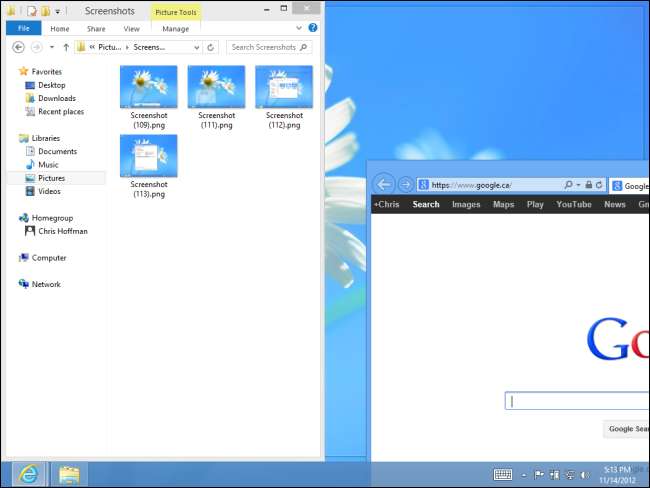Open File Explorer from the taskbar
This screenshot has height=488, width=650.
coord(69,474)
